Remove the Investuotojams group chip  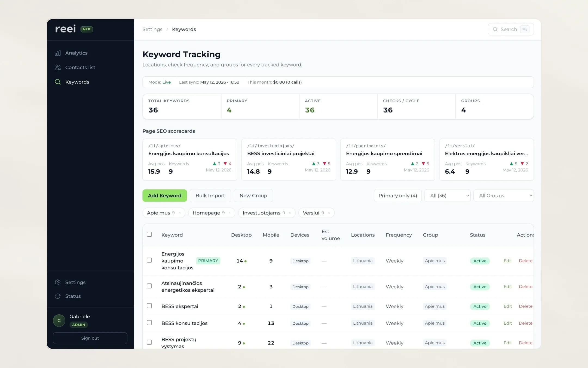pyautogui.click(x=290, y=213)
